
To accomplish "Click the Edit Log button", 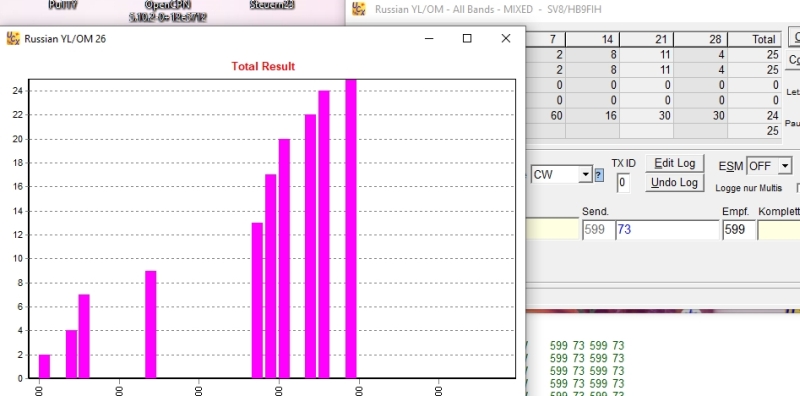I will click(674, 163).
